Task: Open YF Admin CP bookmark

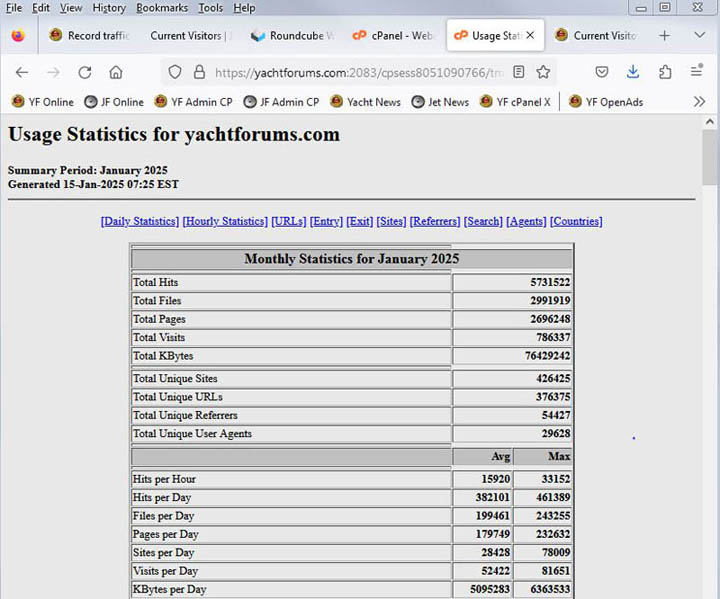Action: [193, 102]
